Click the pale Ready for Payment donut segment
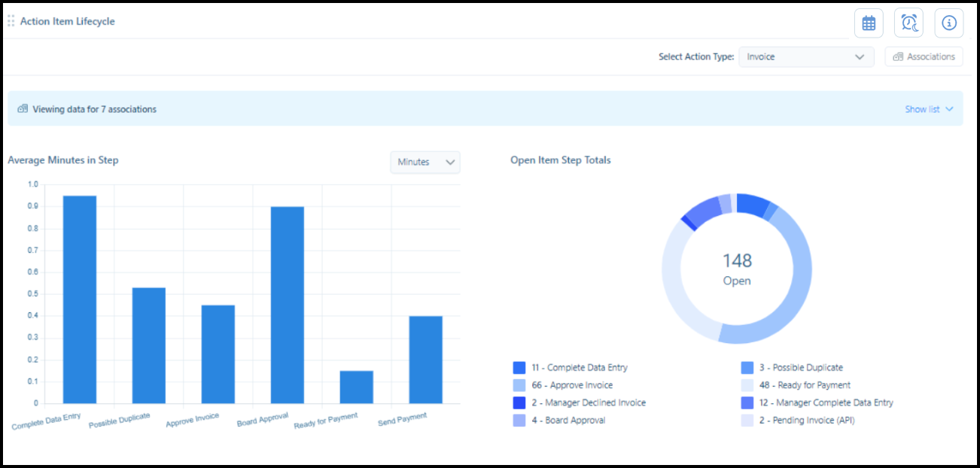980x468 pixels. pos(673,280)
